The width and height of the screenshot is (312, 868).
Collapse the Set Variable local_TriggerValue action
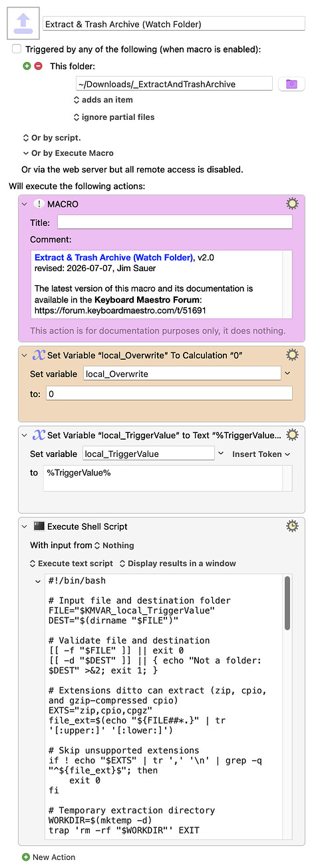[x=25, y=435]
